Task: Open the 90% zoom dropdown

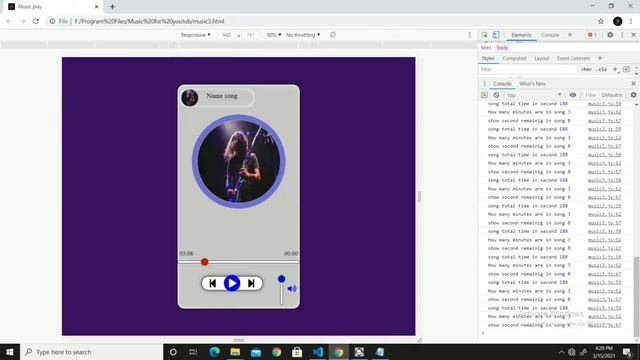Action: click(x=273, y=35)
